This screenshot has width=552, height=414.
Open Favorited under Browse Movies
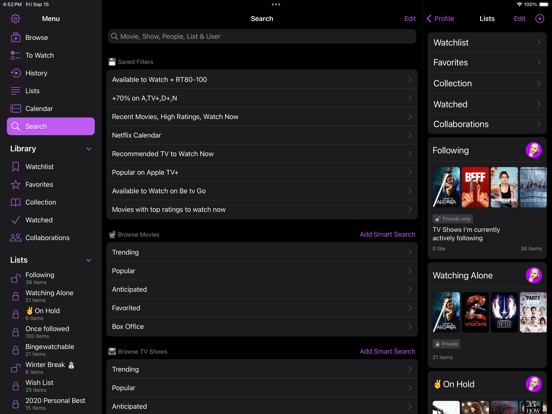(262, 308)
